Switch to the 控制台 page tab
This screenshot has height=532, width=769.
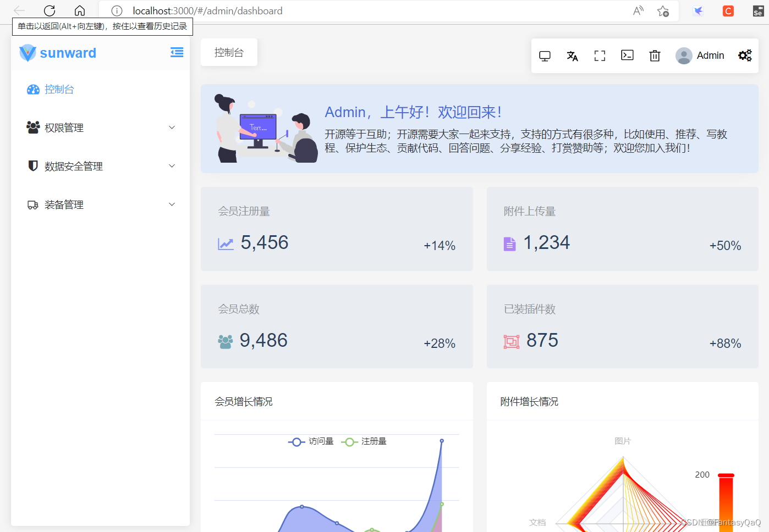point(229,52)
